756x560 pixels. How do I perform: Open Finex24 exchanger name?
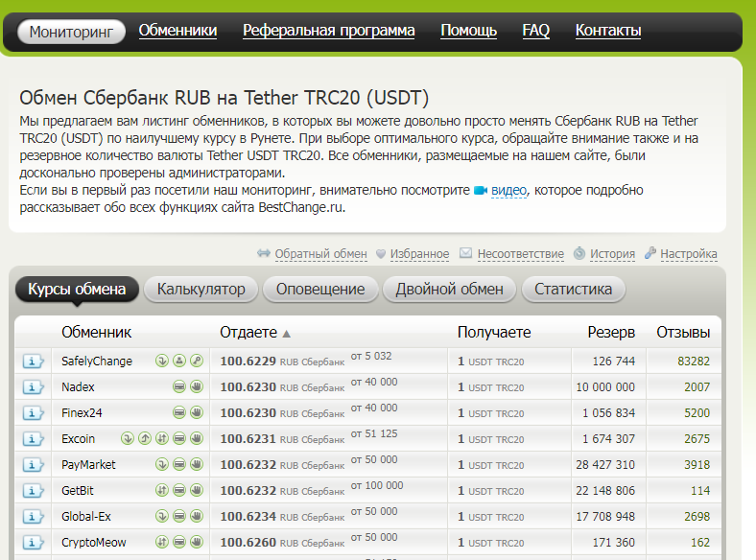[x=82, y=413]
